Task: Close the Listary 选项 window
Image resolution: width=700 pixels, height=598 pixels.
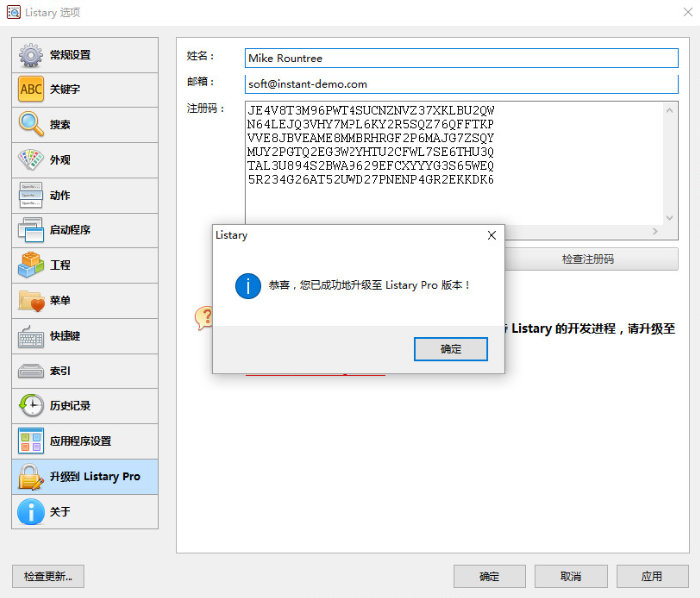Action: point(688,12)
